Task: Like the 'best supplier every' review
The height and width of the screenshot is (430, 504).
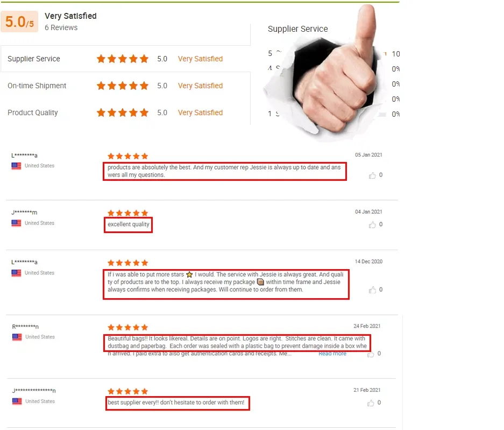Action: [x=371, y=403]
